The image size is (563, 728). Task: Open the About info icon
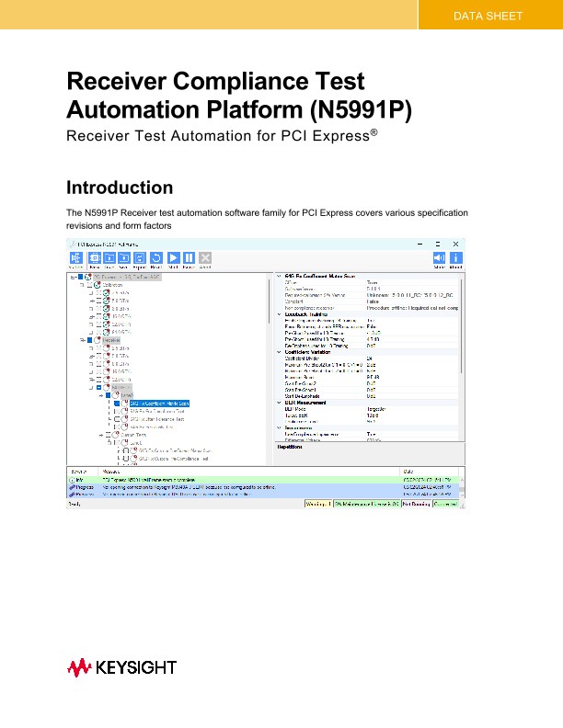point(455,257)
